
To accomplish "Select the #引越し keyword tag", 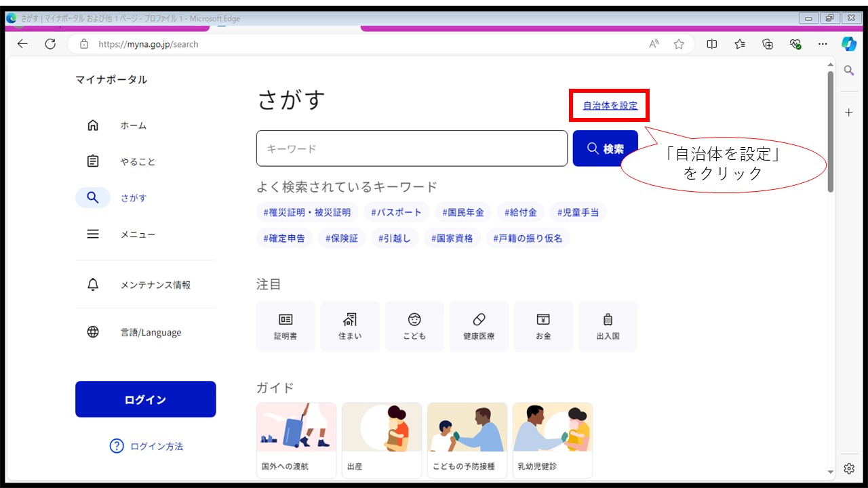I will [x=395, y=239].
